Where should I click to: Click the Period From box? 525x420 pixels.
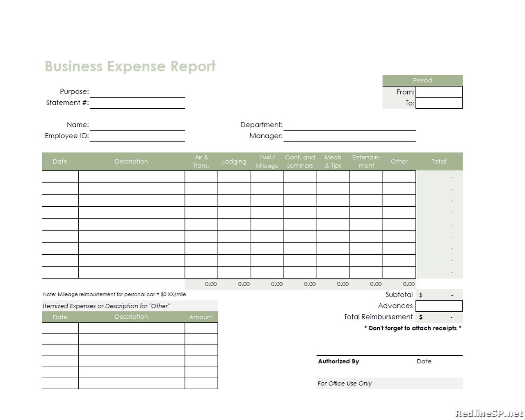(439, 92)
